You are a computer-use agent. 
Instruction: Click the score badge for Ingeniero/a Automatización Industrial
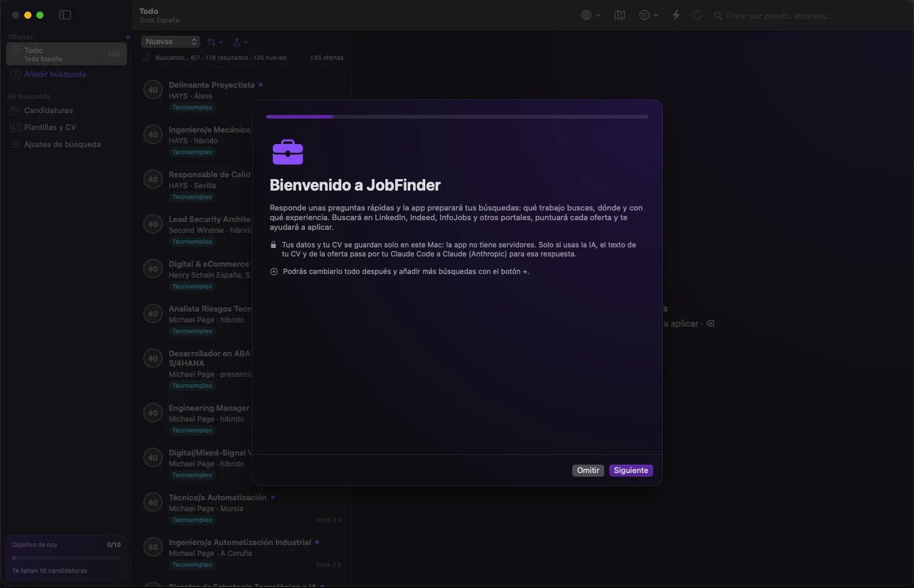pyautogui.click(x=153, y=547)
